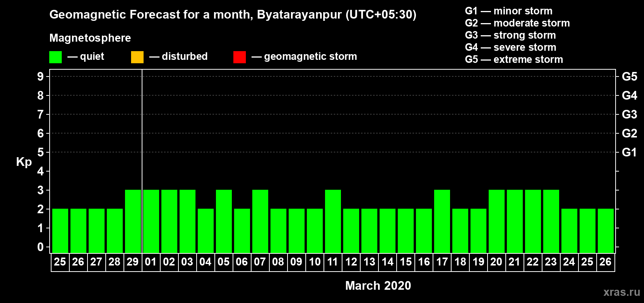Click the 'G4 — severe storm' legend line

point(511,47)
